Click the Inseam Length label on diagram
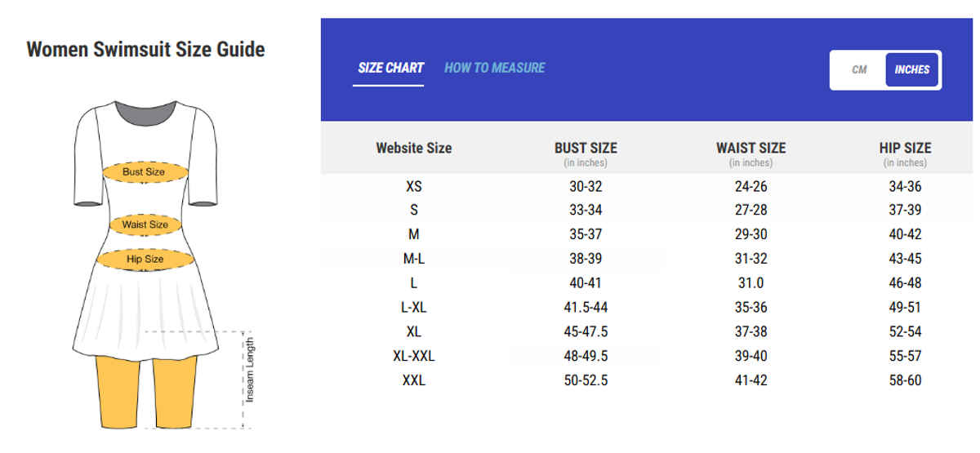 point(251,370)
